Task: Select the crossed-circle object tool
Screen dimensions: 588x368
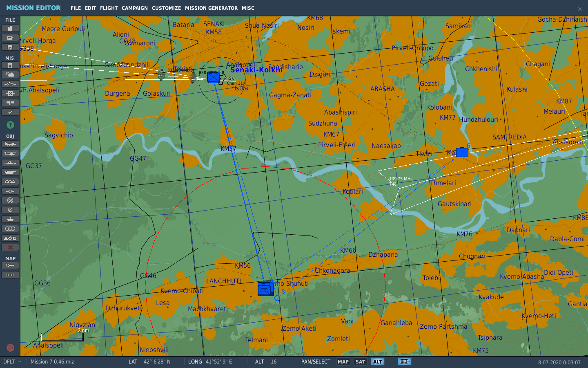Action: point(10,210)
